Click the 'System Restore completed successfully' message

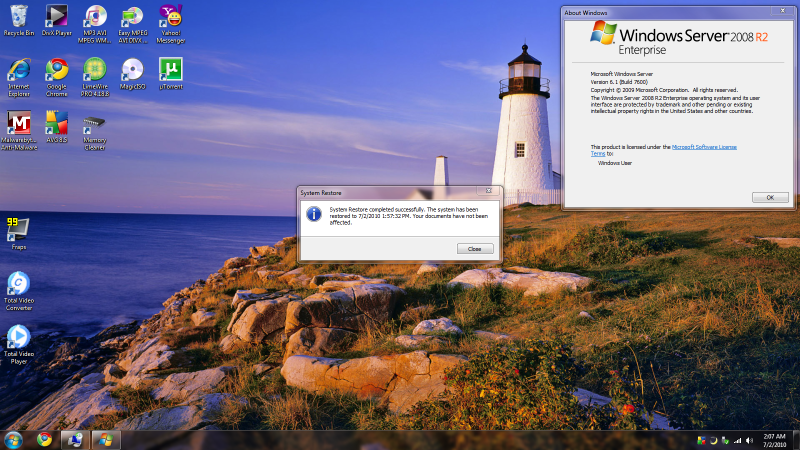click(x=409, y=216)
